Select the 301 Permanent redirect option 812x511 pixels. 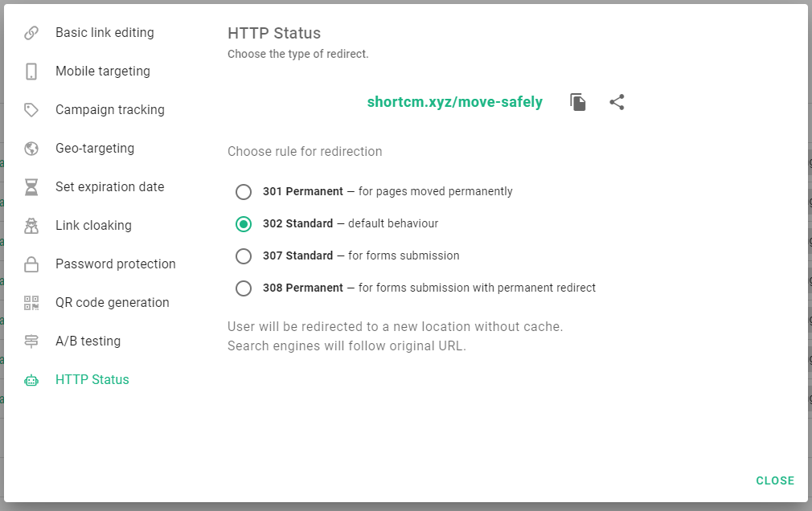click(x=244, y=192)
